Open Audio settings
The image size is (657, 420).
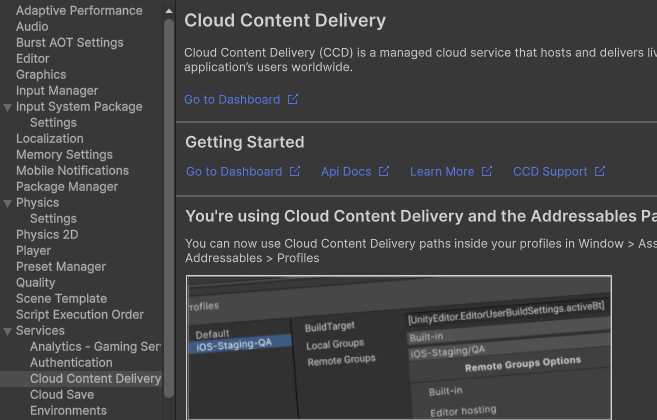point(32,26)
